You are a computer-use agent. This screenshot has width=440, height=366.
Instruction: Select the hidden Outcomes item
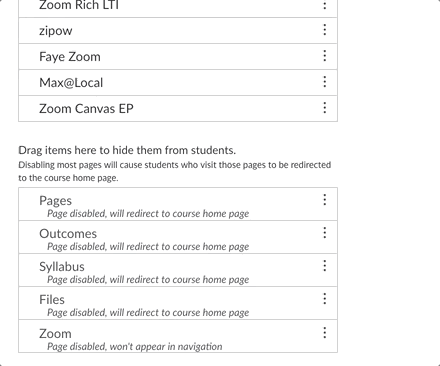(x=178, y=237)
